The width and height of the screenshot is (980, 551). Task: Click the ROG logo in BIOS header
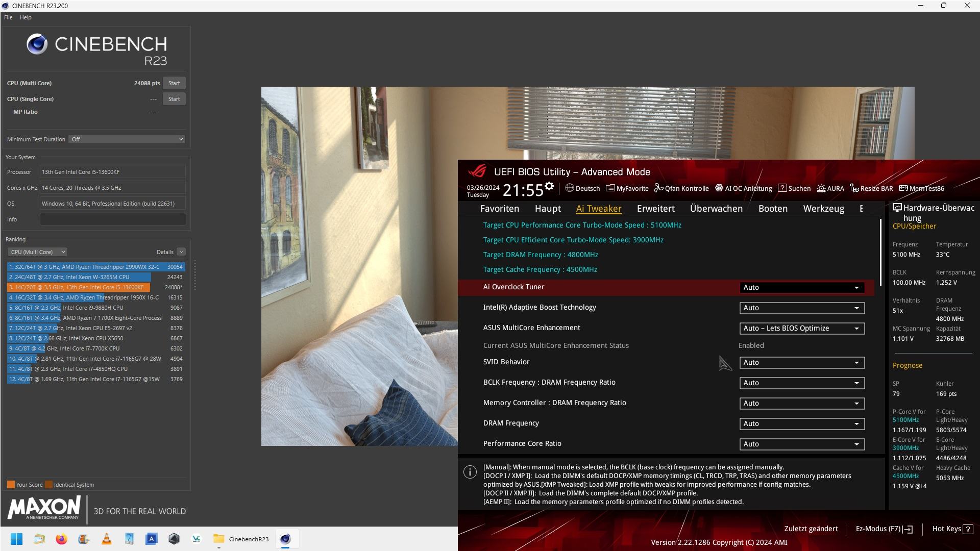pos(478,170)
